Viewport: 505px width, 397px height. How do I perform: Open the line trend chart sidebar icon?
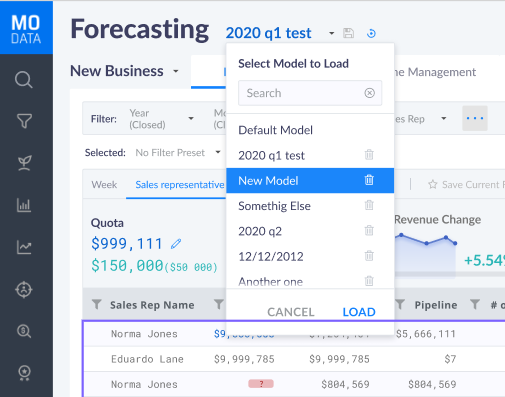(x=24, y=247)
